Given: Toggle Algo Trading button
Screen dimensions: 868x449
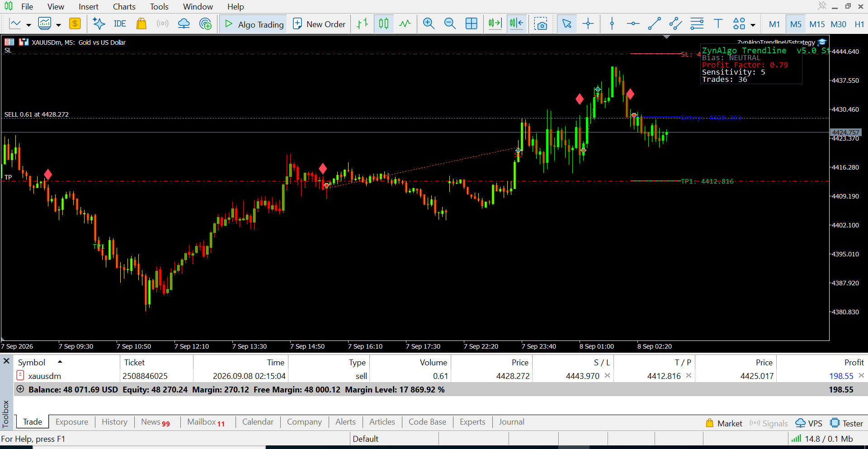Looking at the screenshot, I should pos(254,24).
